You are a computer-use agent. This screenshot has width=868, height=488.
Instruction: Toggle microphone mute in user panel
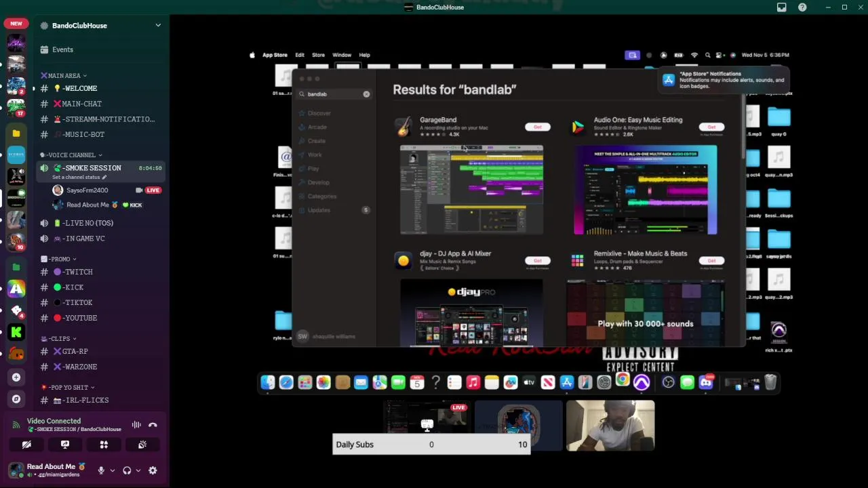tap(101, 470)
